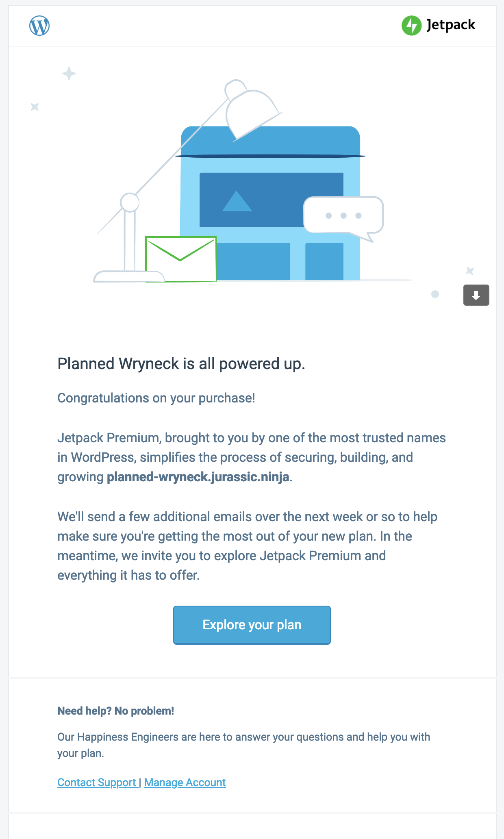Image resolution: width=504 pixels, height=839 pixels.
Task: Click the Jetpack wordmark text
Action: pos(451,25)
